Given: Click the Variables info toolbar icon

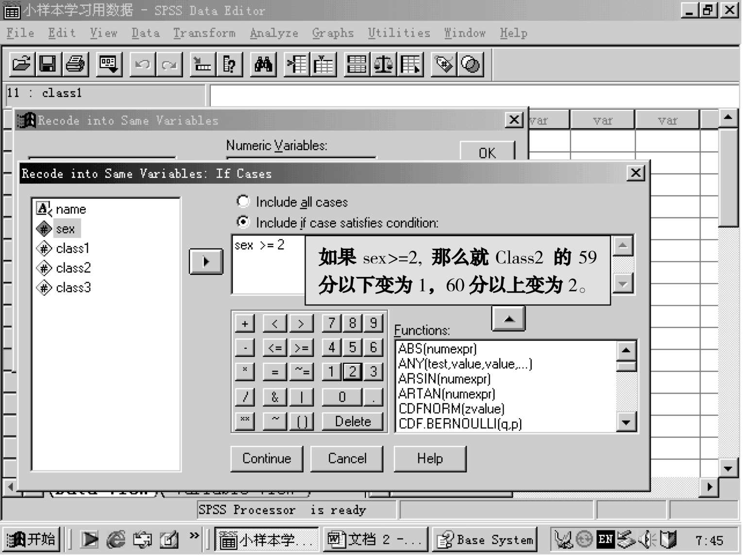Looking at the screenshot, I should coord(230,64).
